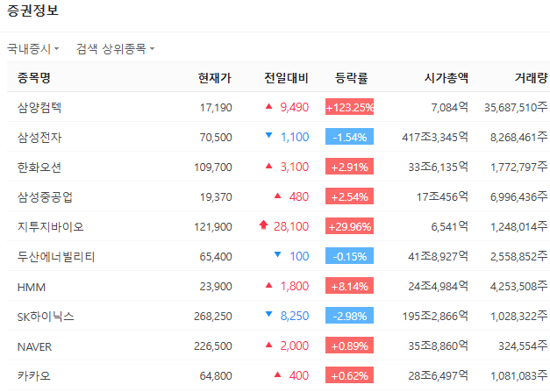Open the HMM stock link
550x392 pixels.
(32, 287)
